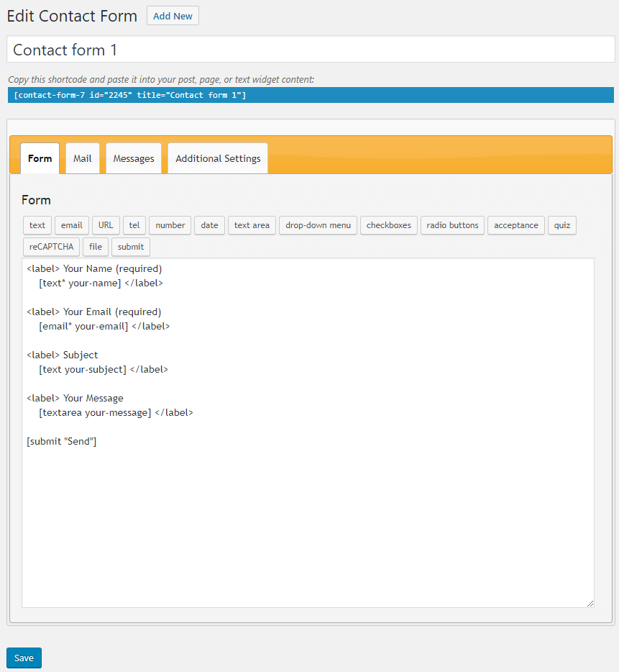Click the Contact form 1 title field

coord(311,50)
